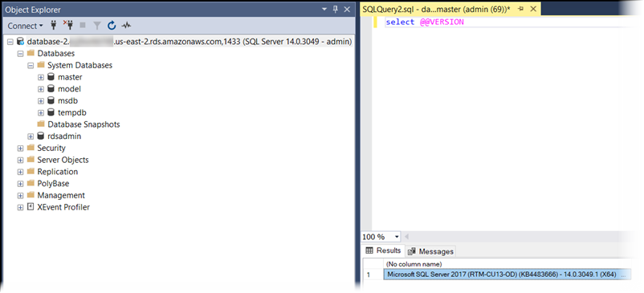Select the msdb database cylinder icon
The height and width of the screenshot is (293, 644).
[x=51, y=100]
